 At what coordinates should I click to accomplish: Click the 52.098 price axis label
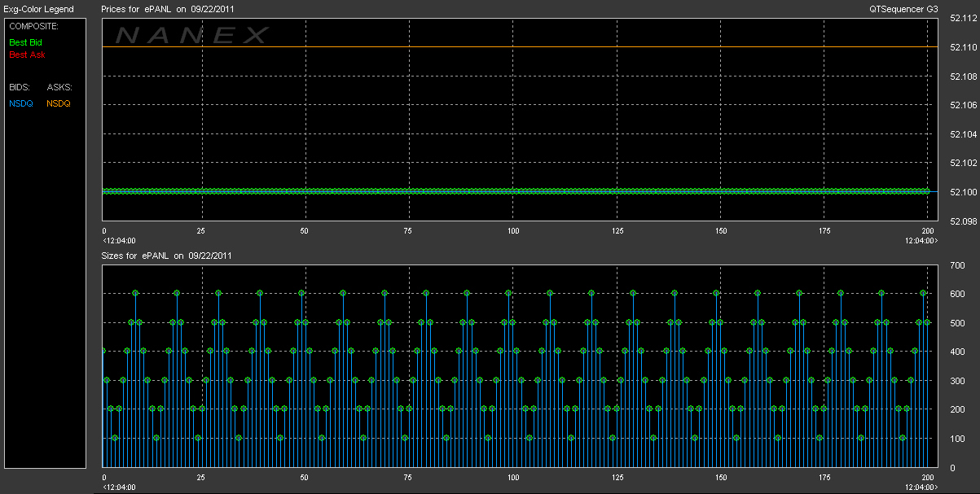pos(964,221)
